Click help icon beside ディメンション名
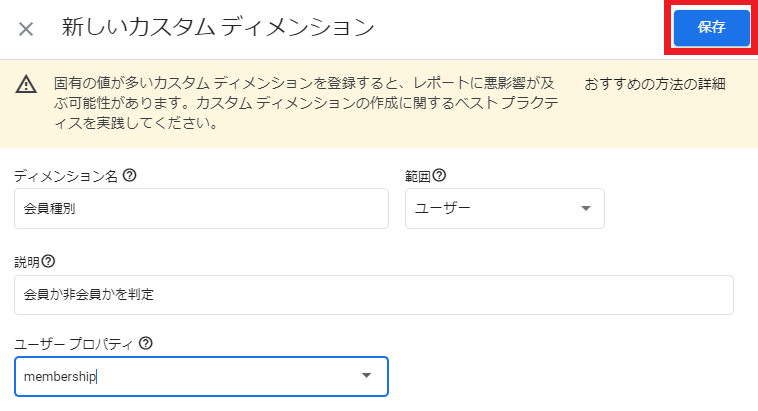 tap(129, 175)
